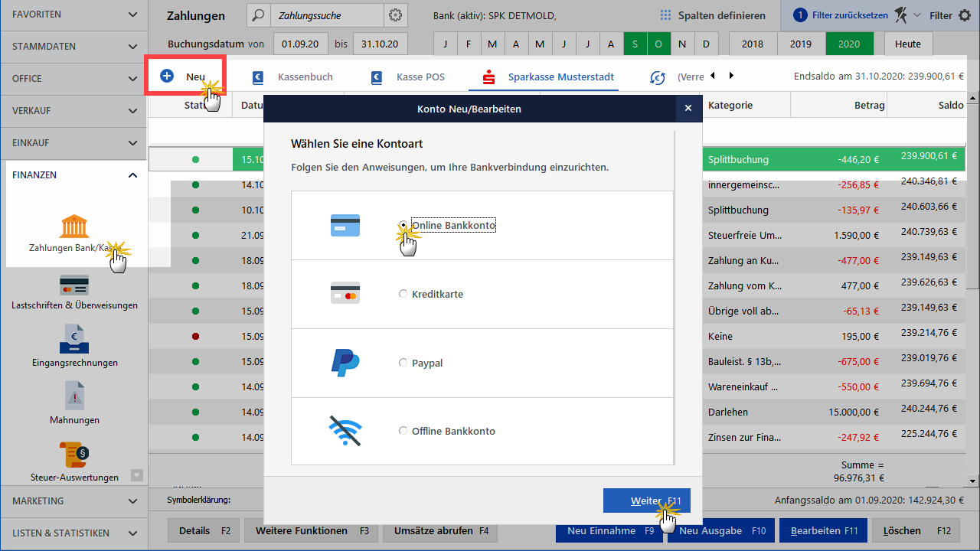
Task: Click the Weiter button
Action: 646,501
